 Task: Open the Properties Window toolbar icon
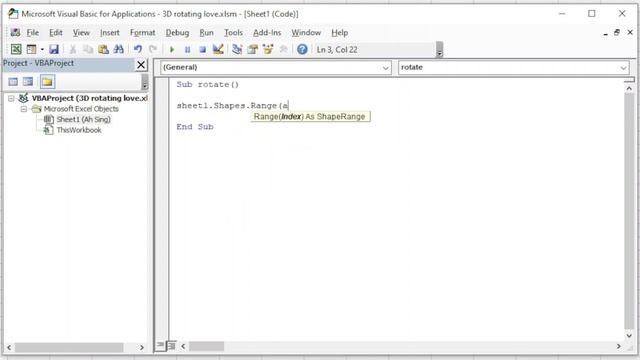coord(252,49)
